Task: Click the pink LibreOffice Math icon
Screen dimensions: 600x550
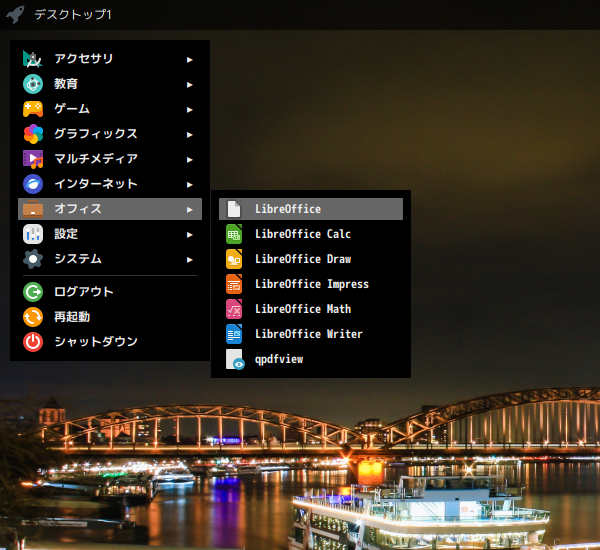Action: pos(234,309)
